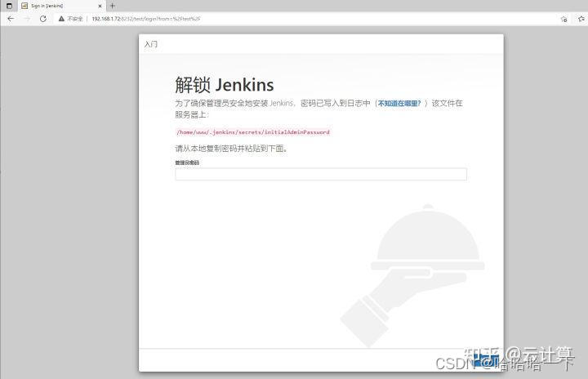
Task: Click the 解锁 Jenkins heading
Action: tap(225, 85)
